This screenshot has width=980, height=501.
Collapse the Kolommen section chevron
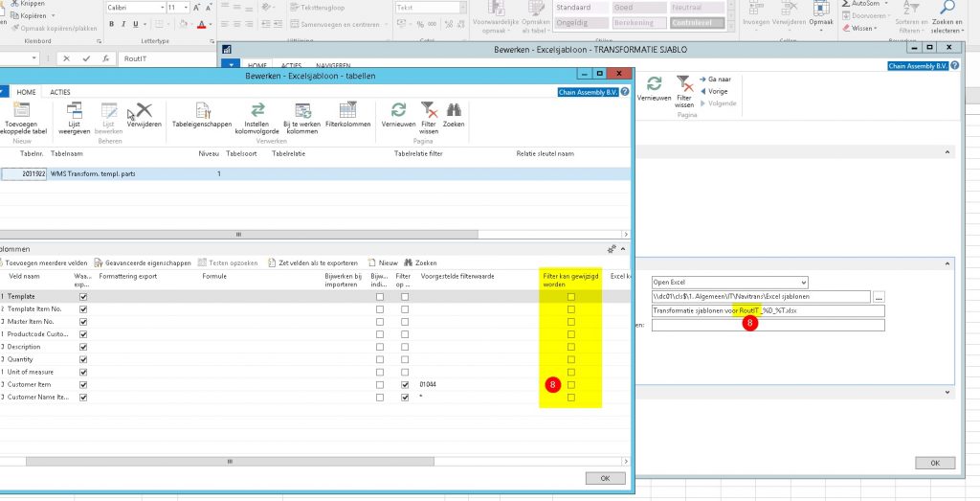(623, 249)
